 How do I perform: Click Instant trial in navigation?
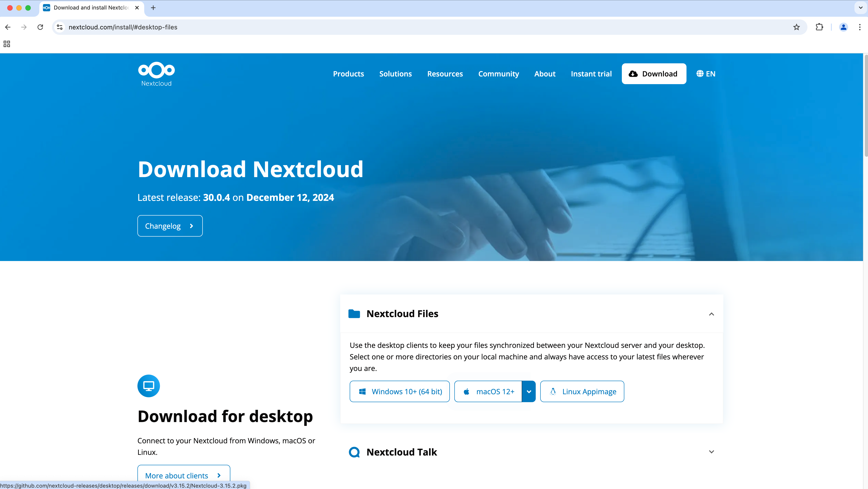pyautogui.click(x=591, y=74)
